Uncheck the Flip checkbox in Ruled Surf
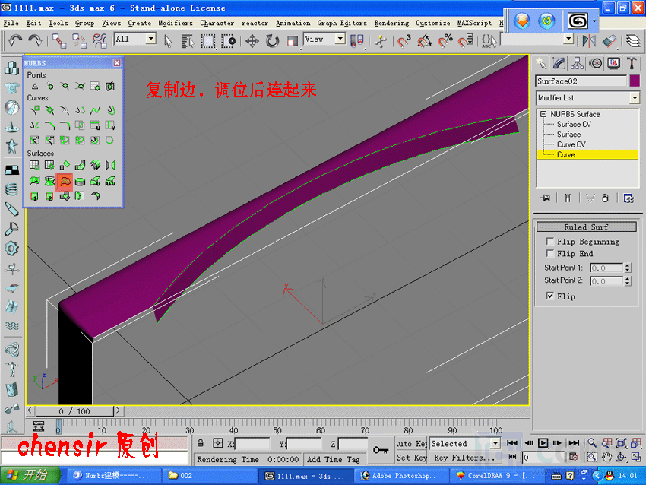Image resolution: width=646 pixels, height=485 pixels. click(549, 295)
